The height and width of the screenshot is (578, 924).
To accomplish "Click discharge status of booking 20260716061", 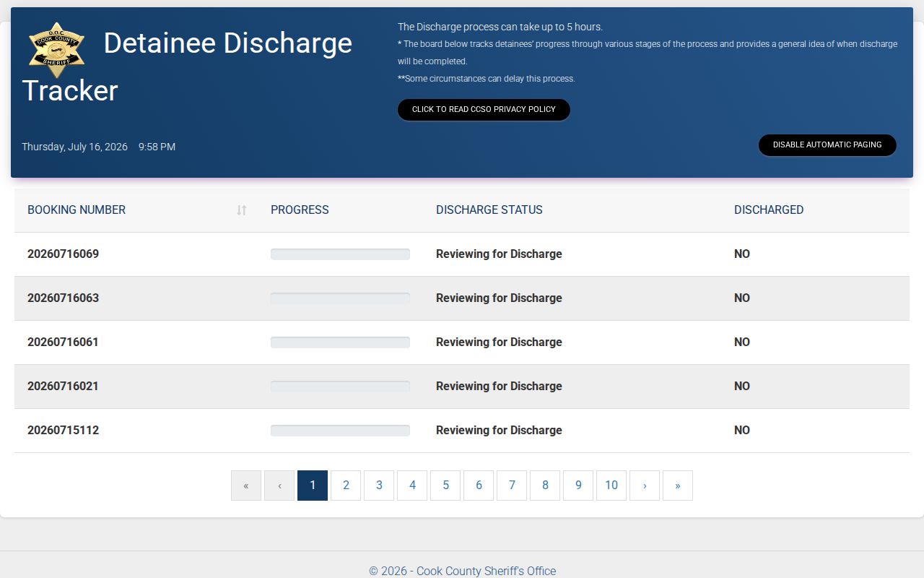I will 499,342.
